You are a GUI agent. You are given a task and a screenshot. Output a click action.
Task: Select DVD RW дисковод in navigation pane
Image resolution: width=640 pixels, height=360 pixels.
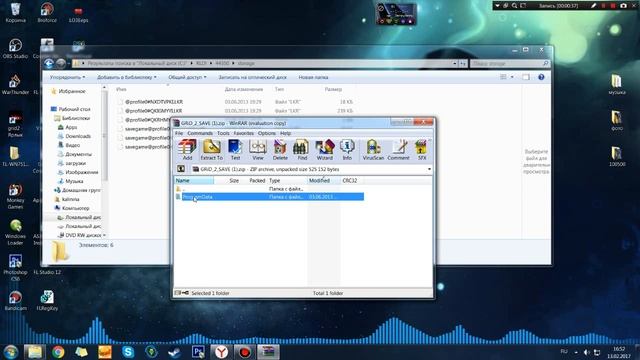pyautogui.click(x=83, y=235)
